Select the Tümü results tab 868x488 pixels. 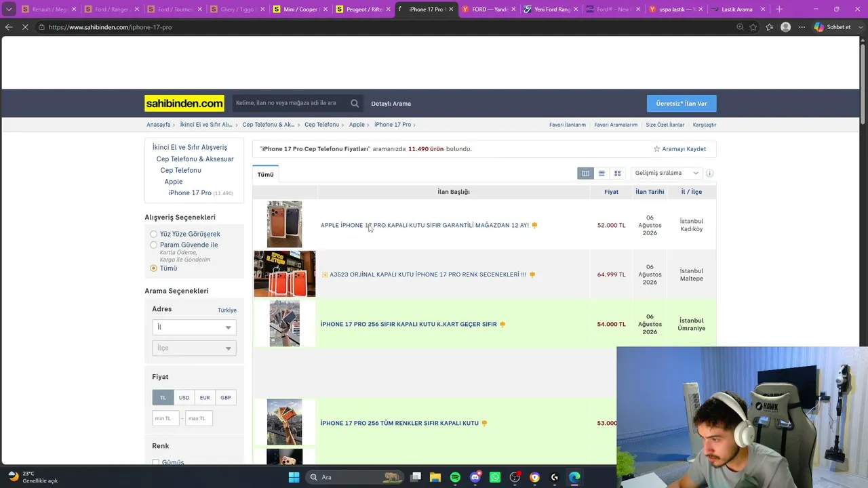click(x=265, y=175)
